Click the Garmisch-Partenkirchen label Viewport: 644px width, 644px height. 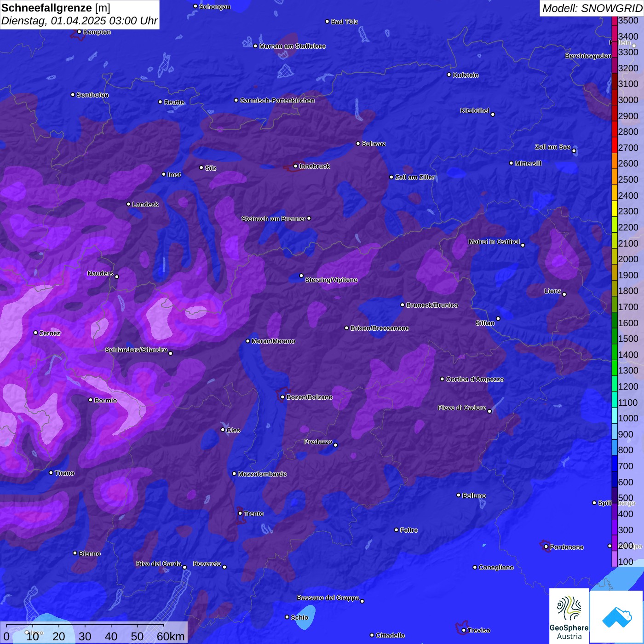(277, 100)
